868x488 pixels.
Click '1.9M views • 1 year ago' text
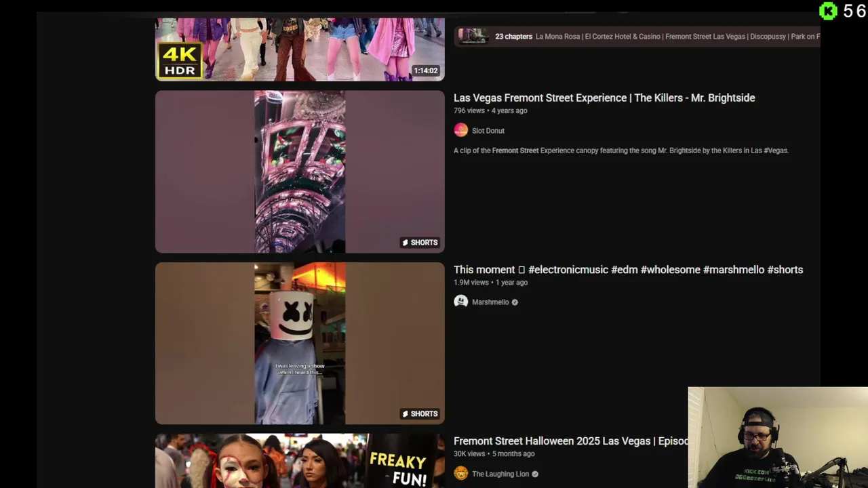coord(490,283)
